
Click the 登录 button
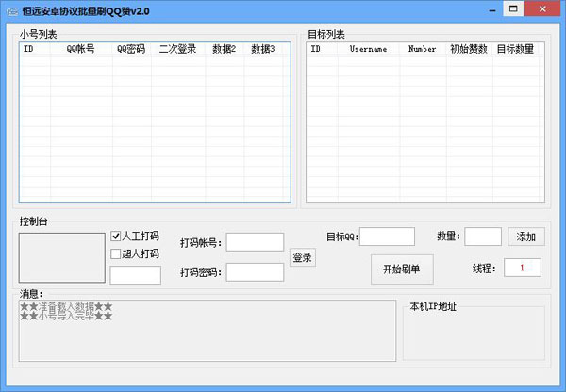click(x=303, y=257)
